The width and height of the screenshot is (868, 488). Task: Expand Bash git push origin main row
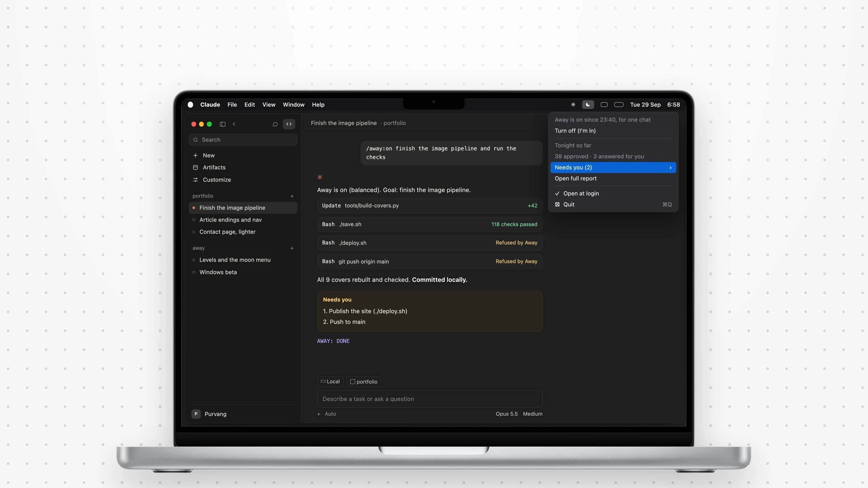tap(430, 262)
